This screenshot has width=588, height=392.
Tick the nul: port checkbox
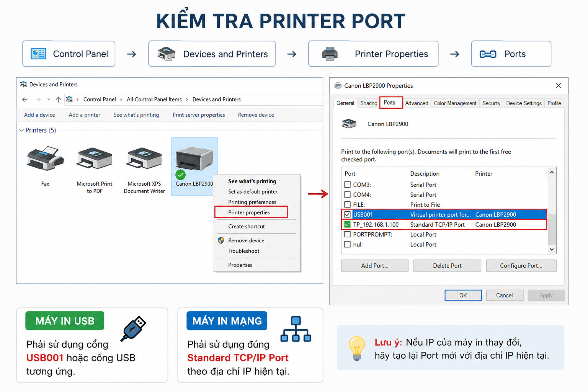tap(348, 244)
